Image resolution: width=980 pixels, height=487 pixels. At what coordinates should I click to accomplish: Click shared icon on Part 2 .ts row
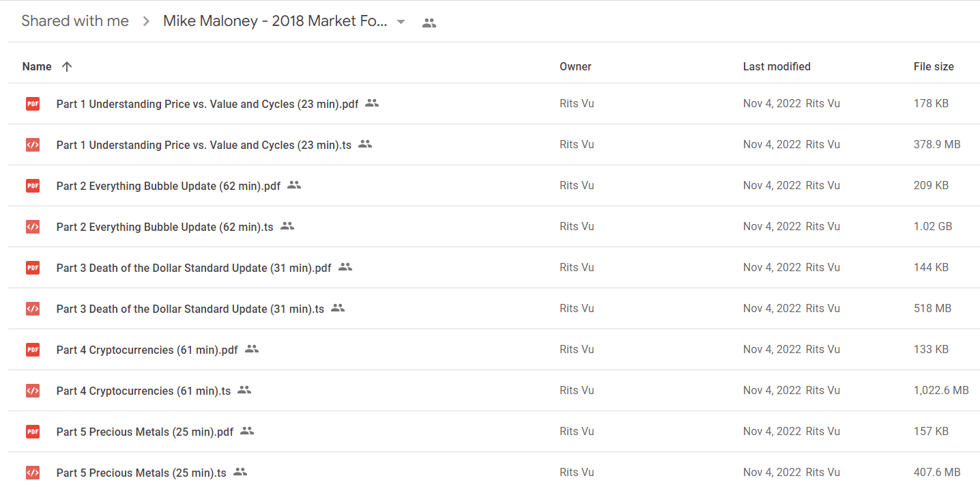coord(287,226)
